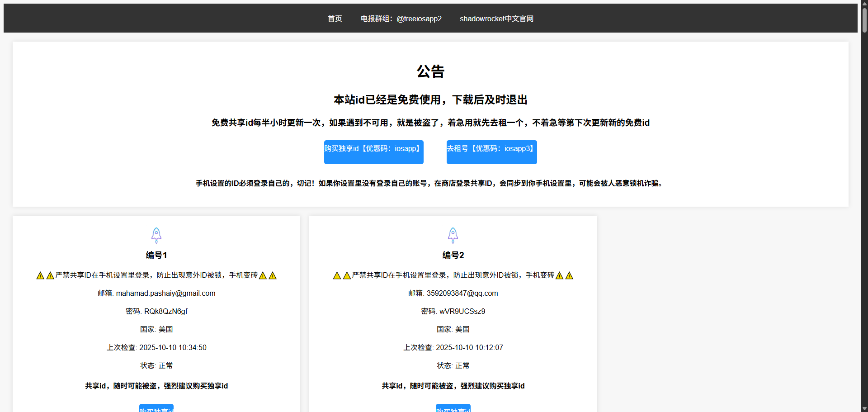Go to shadowrocket中文官网 in the top nav
The image size is (868, 412).
496,19
